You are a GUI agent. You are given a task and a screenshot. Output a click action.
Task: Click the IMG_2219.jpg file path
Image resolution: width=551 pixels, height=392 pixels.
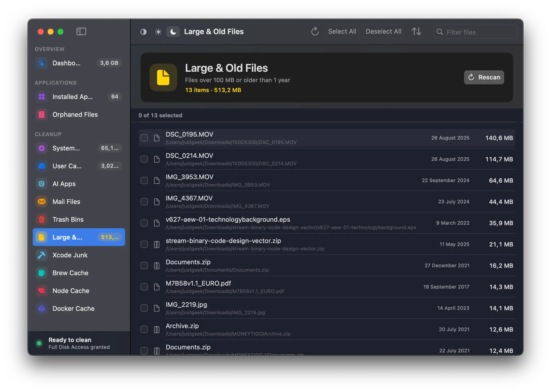(x=215, y=313)
